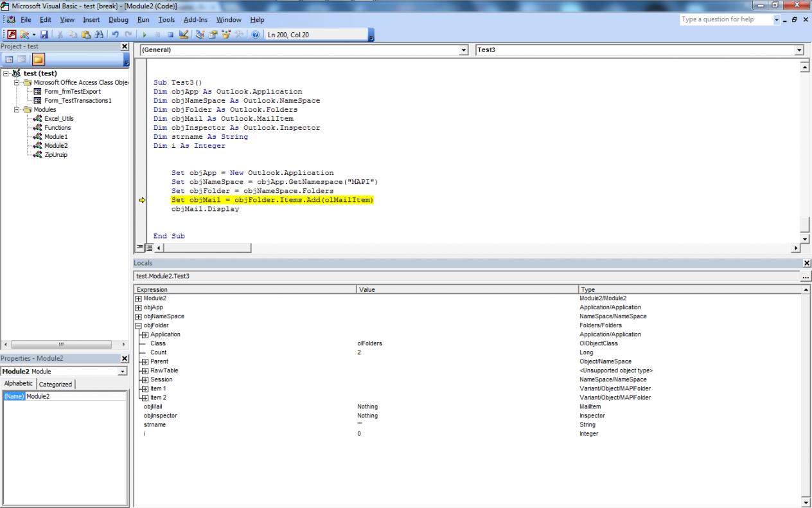Image resolution: width=812 pixels, height=508 pixels.
Task: Collapse objFolder in Locals window
Action: click(139, 325)
